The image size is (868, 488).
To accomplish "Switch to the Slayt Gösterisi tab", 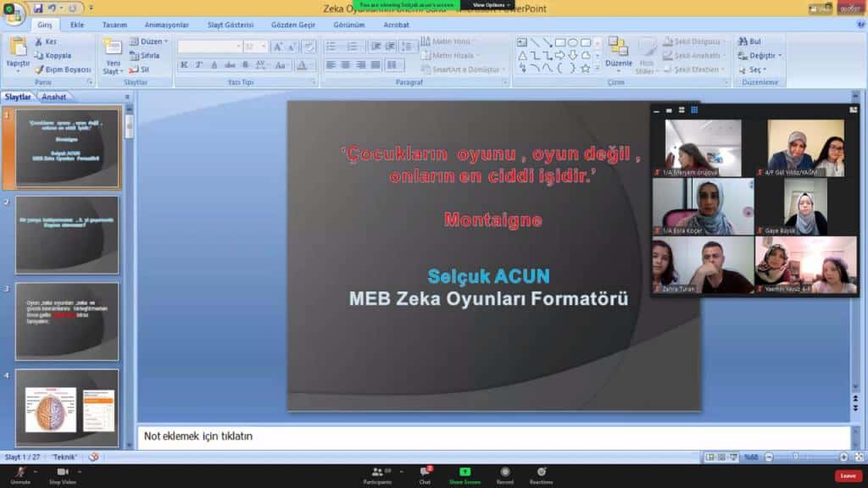I will 231,25.
